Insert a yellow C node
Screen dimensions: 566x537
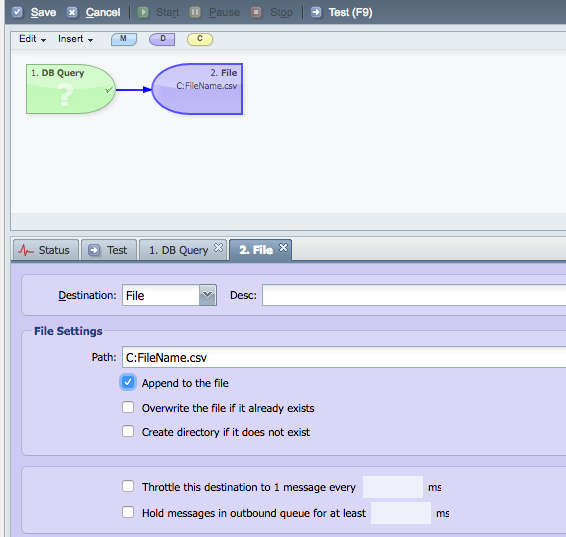[200, 39]
